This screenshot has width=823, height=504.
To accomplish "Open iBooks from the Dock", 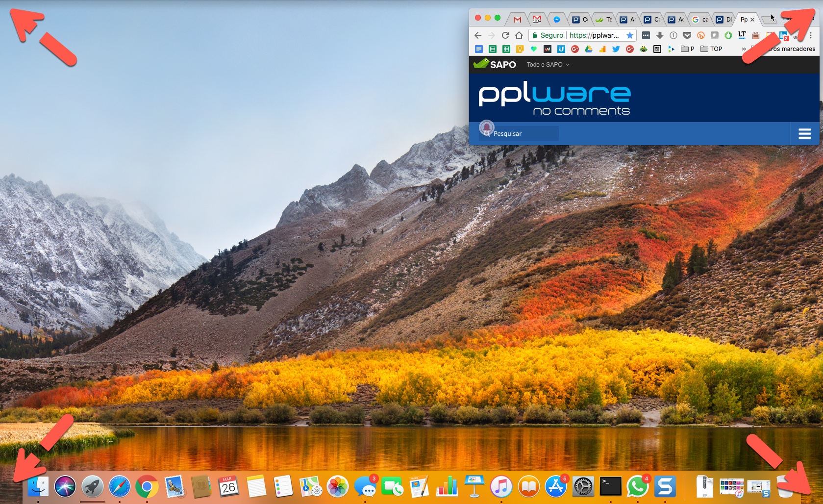I will 529,487.
